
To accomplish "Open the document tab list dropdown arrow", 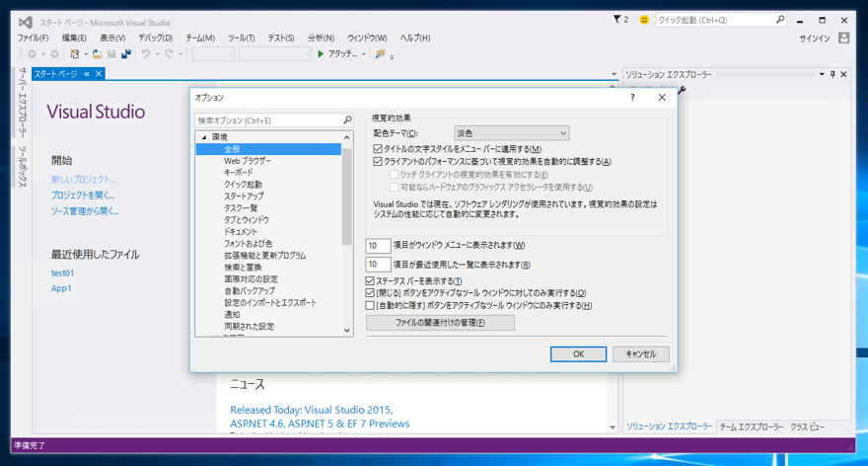I will click(x=614, y=74).
